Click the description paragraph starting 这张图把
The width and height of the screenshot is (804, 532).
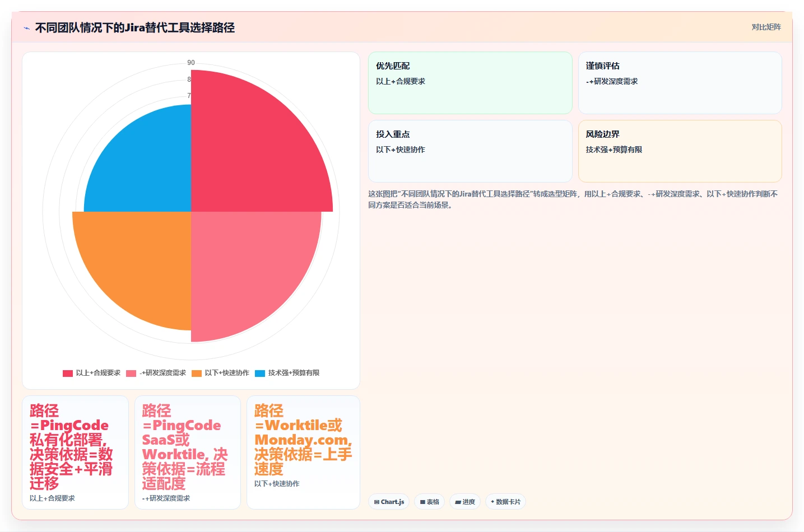tap(573, 199)
